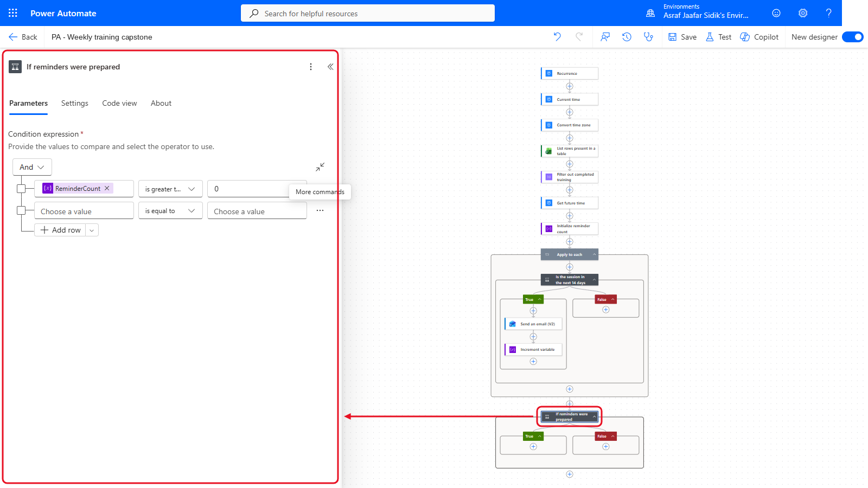Viewport: 868px width, 488px height.
Task: Collapse the 'Is the session in the next 14 days' chevron
Action: pos(594,280)
